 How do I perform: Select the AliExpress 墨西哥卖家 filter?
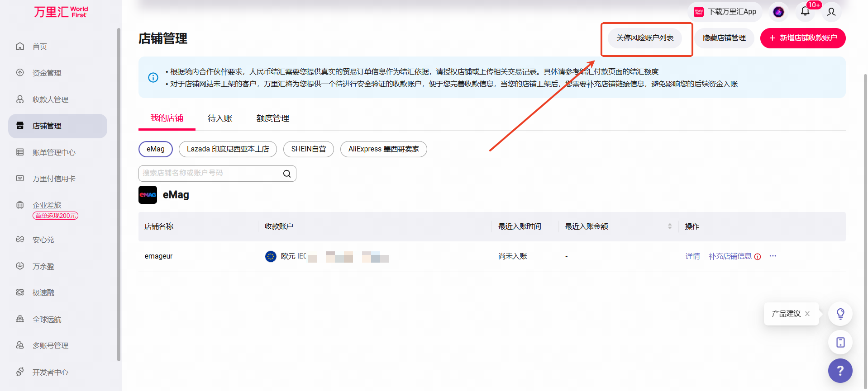[x=384, y=149]
